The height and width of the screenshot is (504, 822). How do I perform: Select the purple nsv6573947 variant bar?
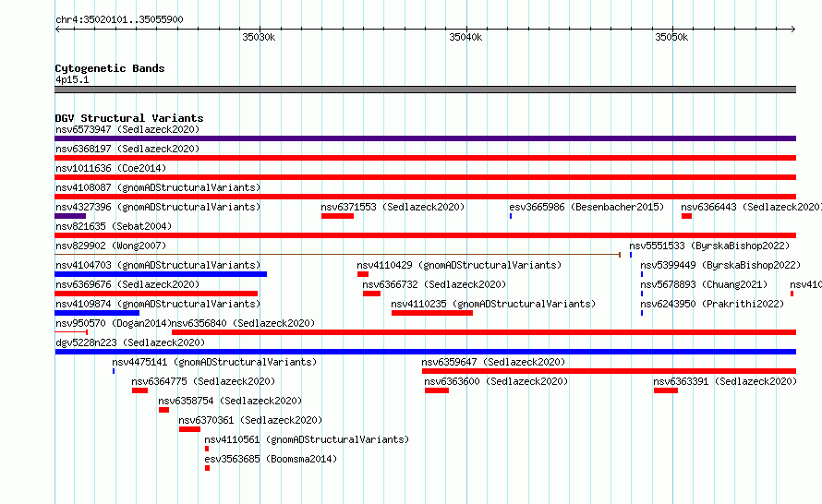425,138
